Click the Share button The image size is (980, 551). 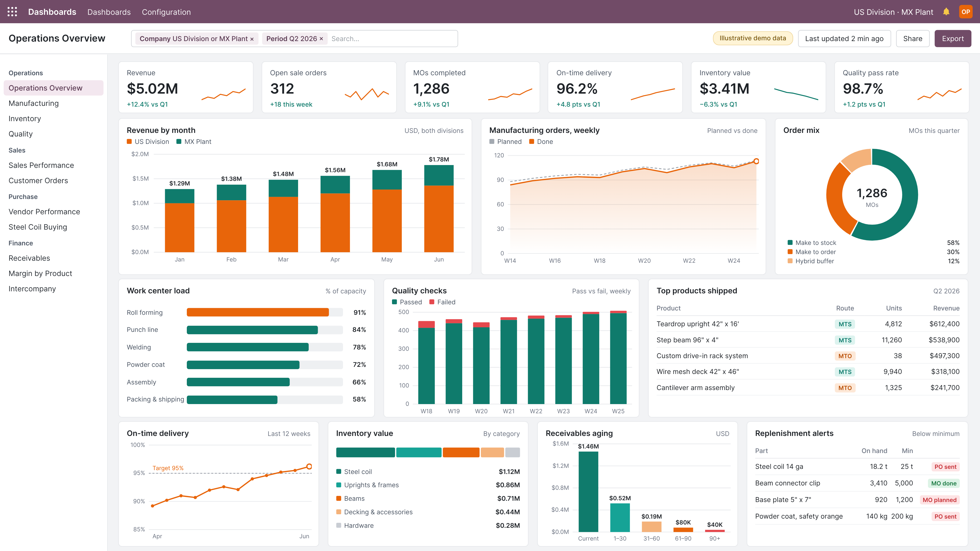913,39
